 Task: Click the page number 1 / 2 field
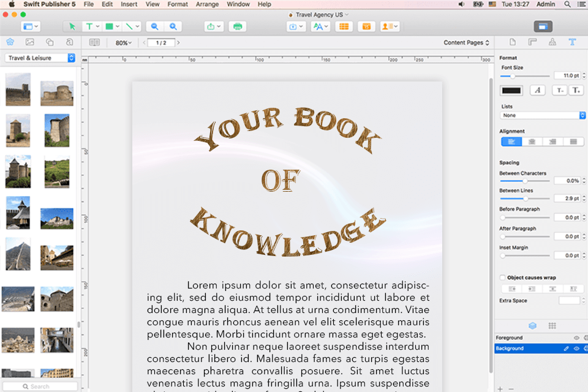pyautogui.click(x=161, y=43)
